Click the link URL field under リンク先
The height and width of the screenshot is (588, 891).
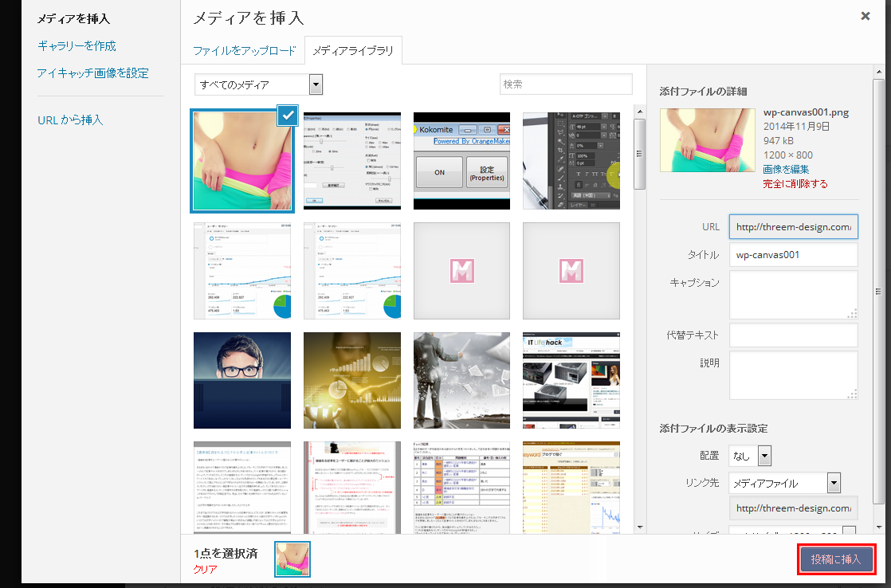793,508
